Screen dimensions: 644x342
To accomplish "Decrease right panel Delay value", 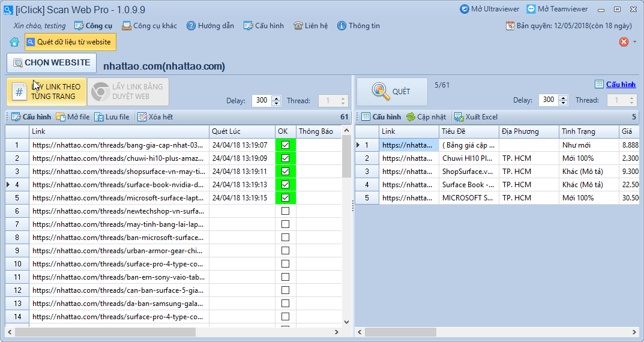I will 563,103.
